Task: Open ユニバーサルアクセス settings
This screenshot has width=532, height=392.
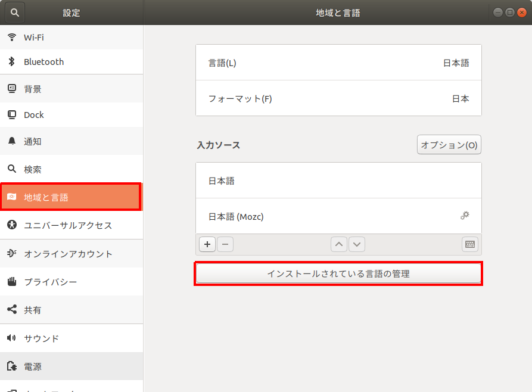Action: pos(71,225)
